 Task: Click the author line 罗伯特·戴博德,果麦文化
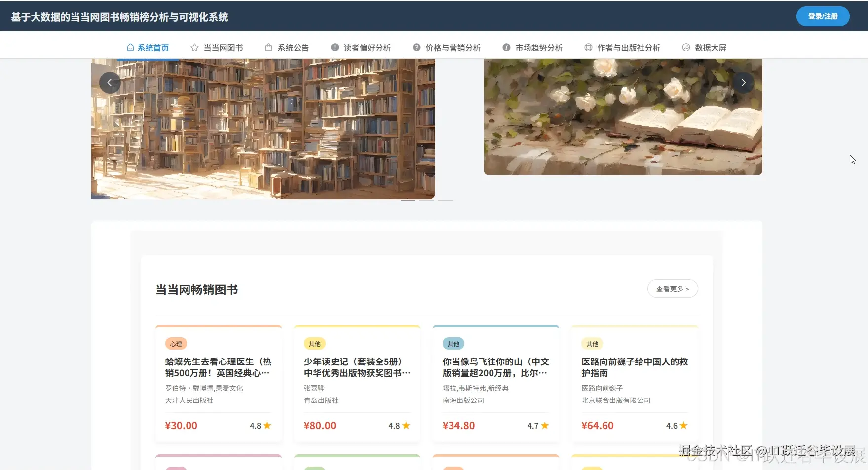tap(204, 388)
